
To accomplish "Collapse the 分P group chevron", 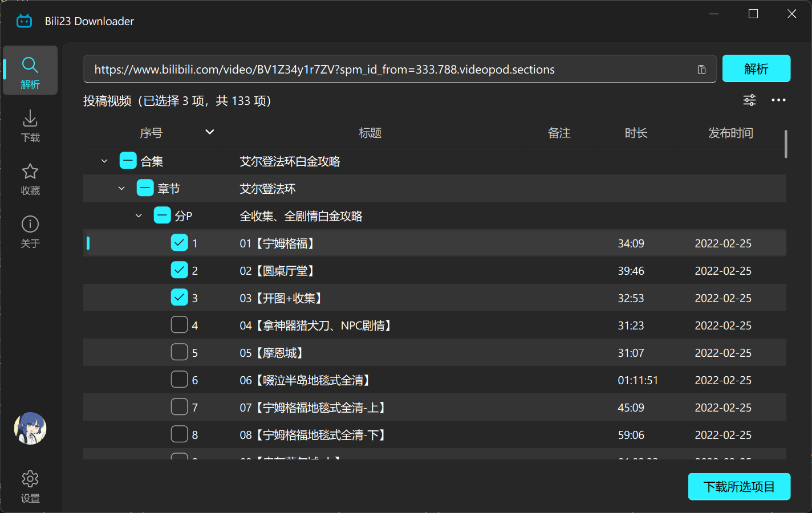I will coord(139,216).
